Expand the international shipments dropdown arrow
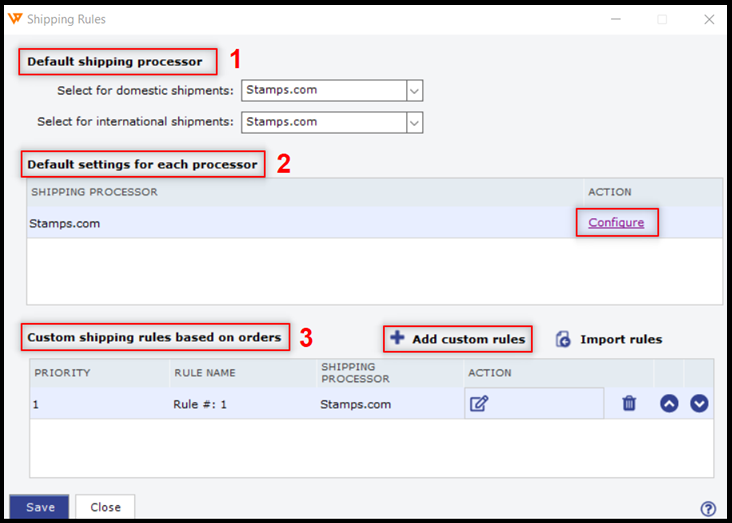The image size is (732, 523). (x=415, y=122)
